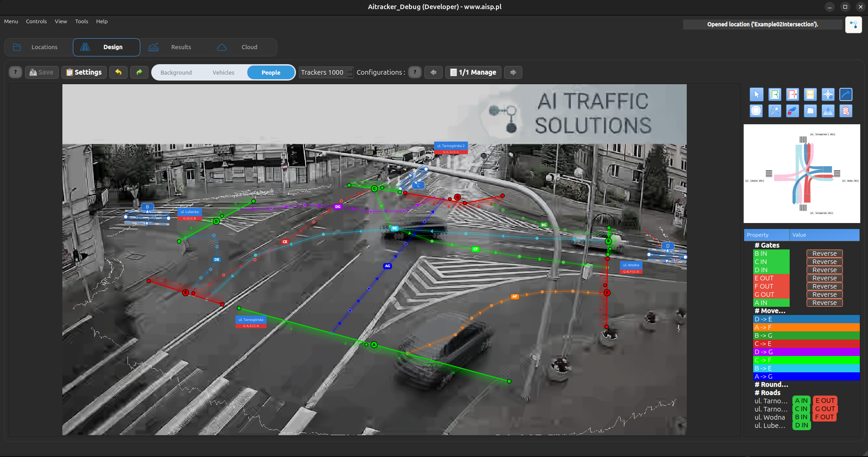Open the Controls menu

coord(36,21)
